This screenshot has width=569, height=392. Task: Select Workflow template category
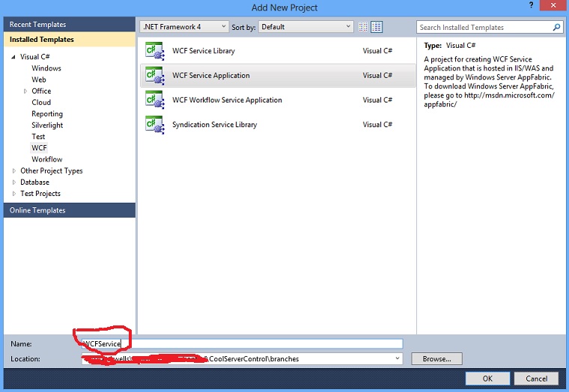coord(47,159)
